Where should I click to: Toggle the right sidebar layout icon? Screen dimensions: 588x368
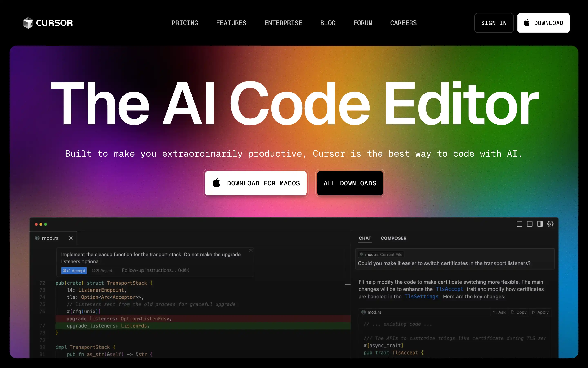tap(540, 224)
